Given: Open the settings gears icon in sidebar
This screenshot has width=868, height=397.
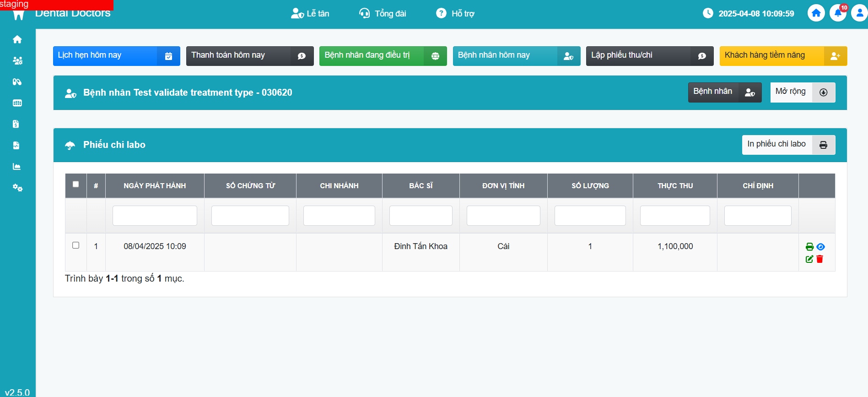Looking at the screenshot, I should coord(17,188).
